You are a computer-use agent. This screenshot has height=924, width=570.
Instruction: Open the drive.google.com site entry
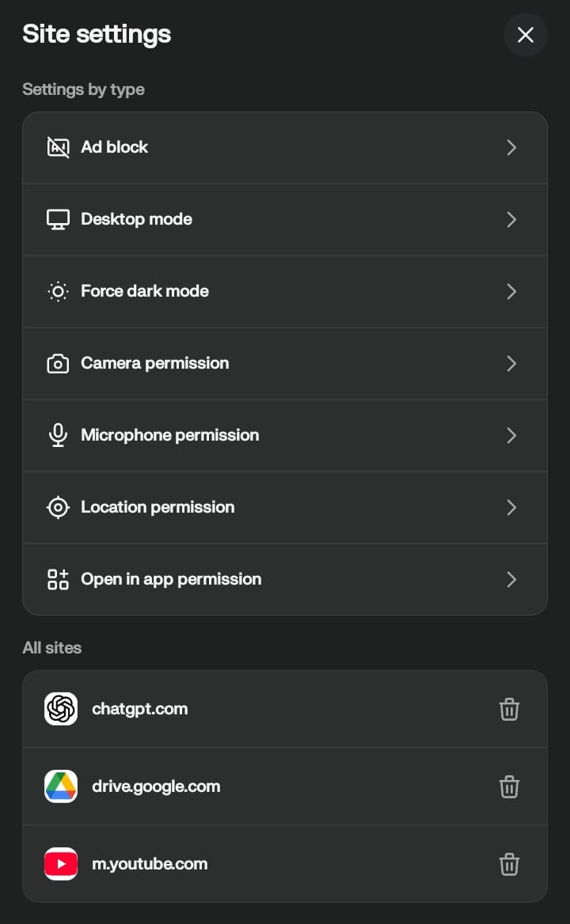156,786
